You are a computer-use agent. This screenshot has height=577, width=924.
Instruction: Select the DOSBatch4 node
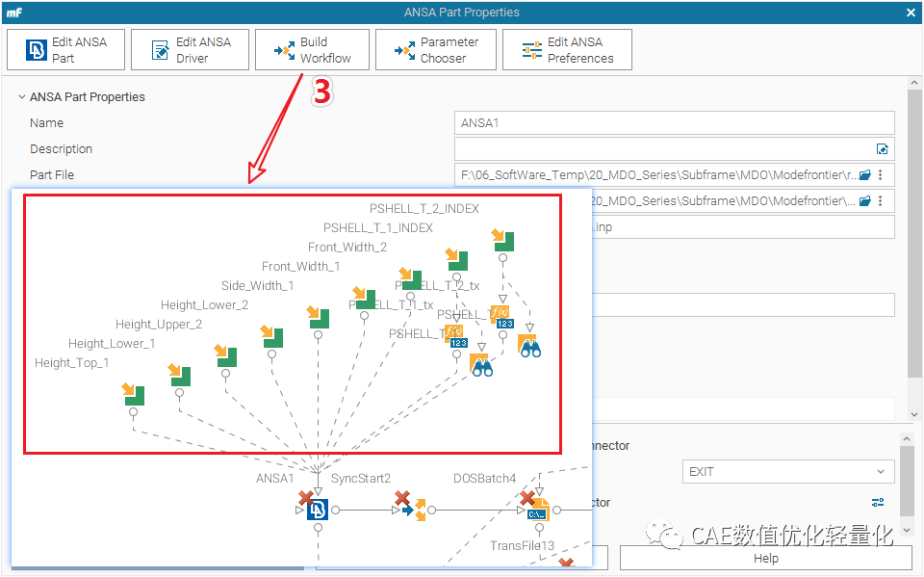[539, 510]
